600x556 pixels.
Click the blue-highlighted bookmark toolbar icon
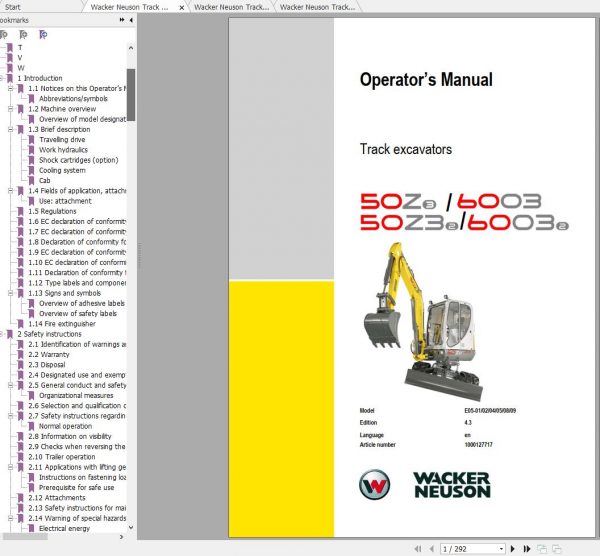click(x=43, y=35)
